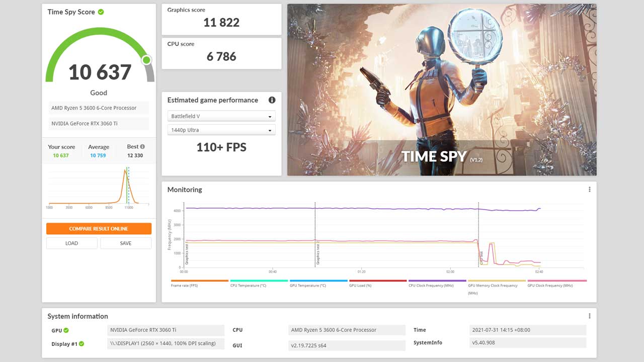Viewport: 644px width, 362px height.
Task: Click the Your score value under the gauge
Action: 61,155
